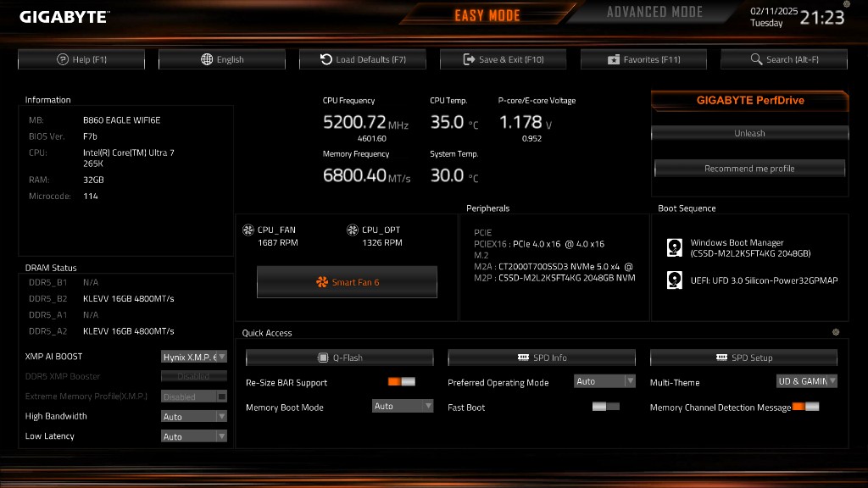
Task: Click the System Temp. 30.0 °C value
Action: click(x=454, y=175)
